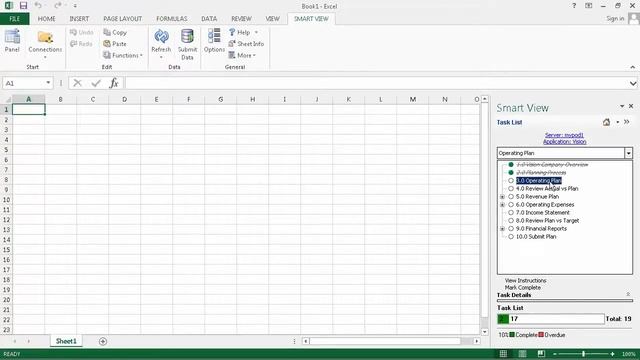The height and width of the screenshot is (360, 640).
Task: Click the zoom slider handle
Action: pyautogui.click(x=584, y=354)
